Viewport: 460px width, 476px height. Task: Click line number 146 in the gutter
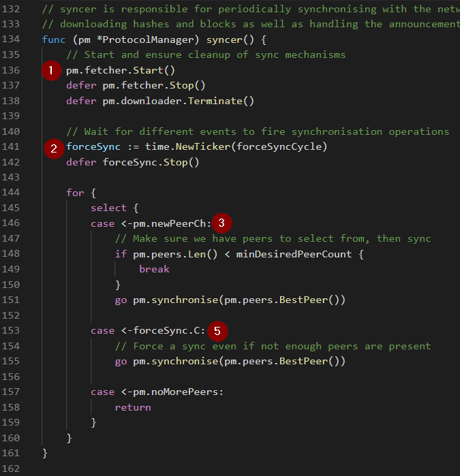tap(11, 223)
